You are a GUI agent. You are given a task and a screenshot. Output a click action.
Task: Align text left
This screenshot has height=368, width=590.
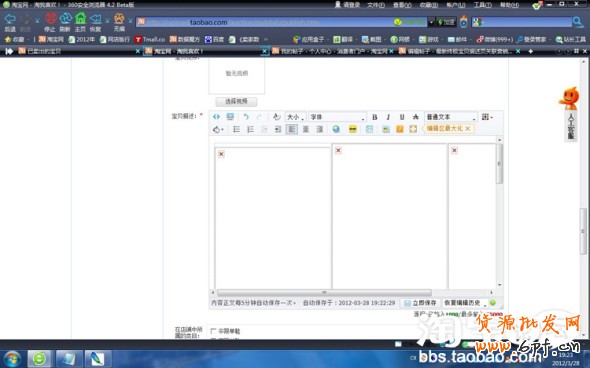[292, 129]
